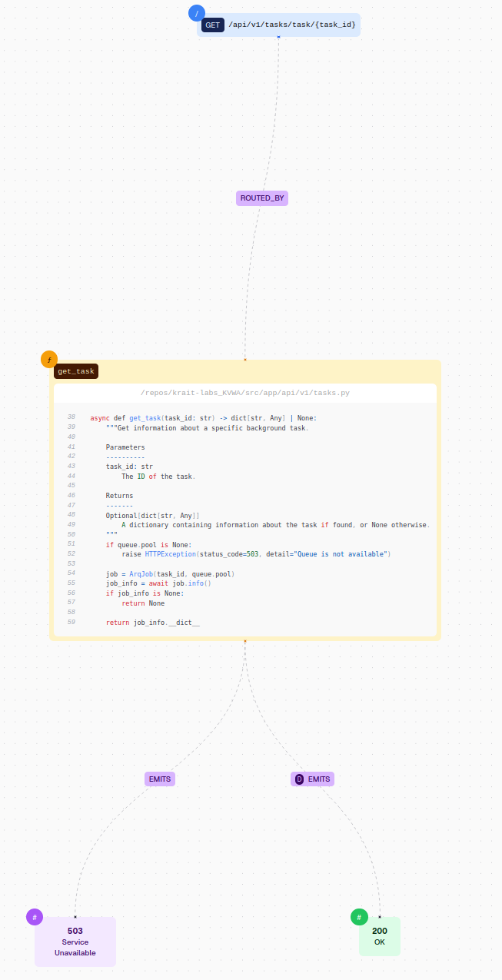The width and height of the screenshot is (502, 980).
Task: Click the 'job = ArqJob(task_id, queue.pool)' line
Action: pos(170,573)
